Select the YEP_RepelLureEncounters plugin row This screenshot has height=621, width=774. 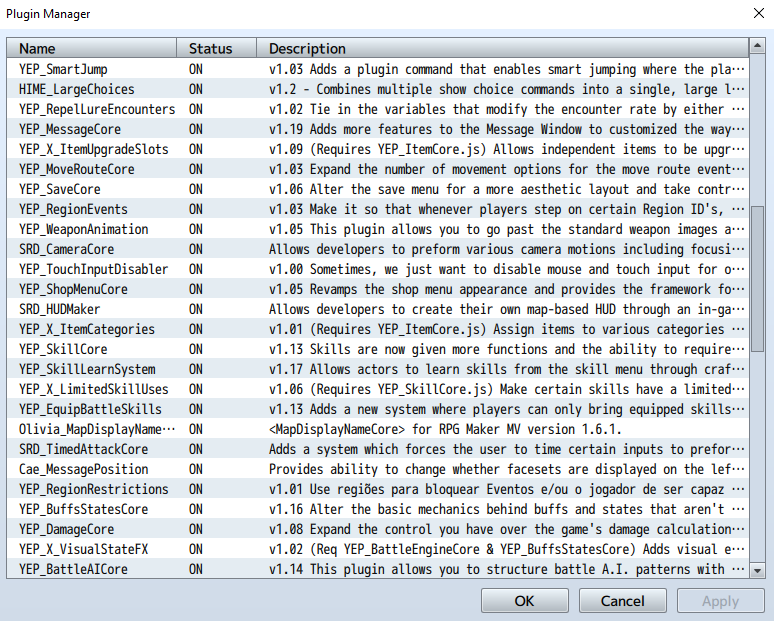pos(378,109)
